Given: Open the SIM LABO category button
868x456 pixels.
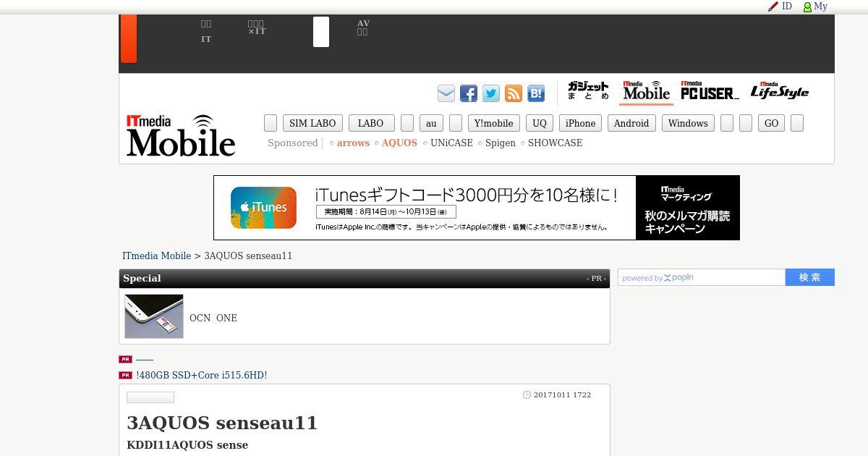Looking at the screenshot, I should [x=312, y=123].
